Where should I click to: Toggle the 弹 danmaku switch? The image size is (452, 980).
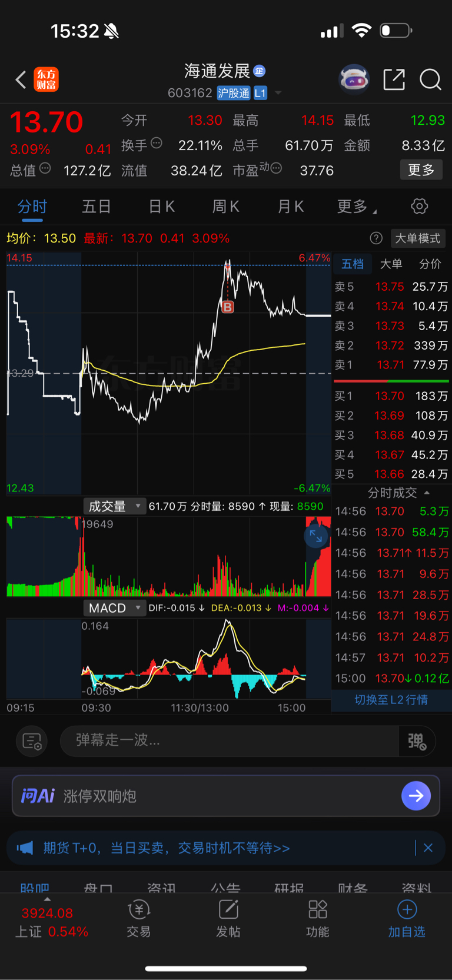pyautogui.click(x=417, y=740)
